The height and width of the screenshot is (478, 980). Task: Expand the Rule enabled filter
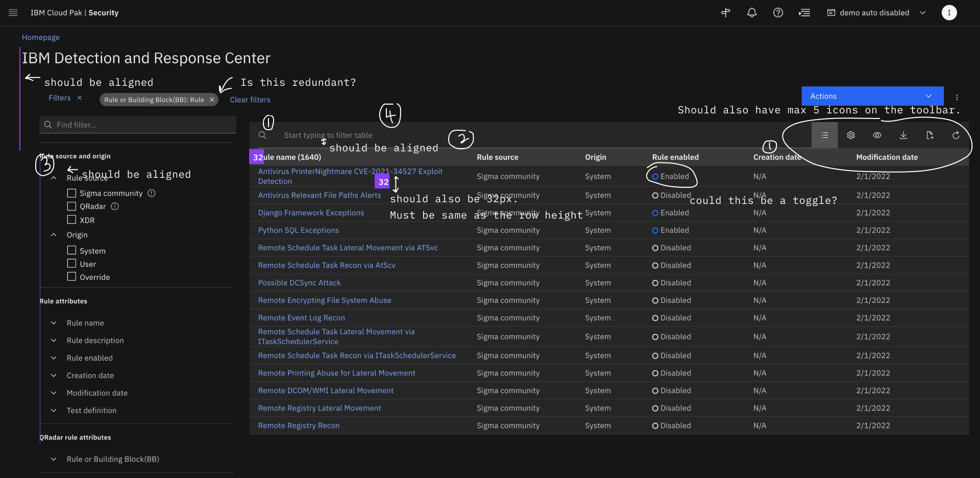[54, 358]
